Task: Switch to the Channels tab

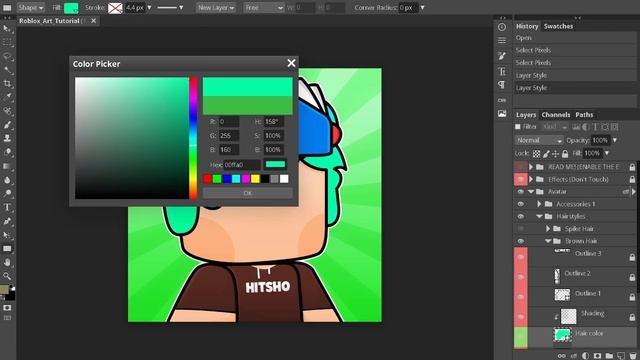Action: (556, 115)
